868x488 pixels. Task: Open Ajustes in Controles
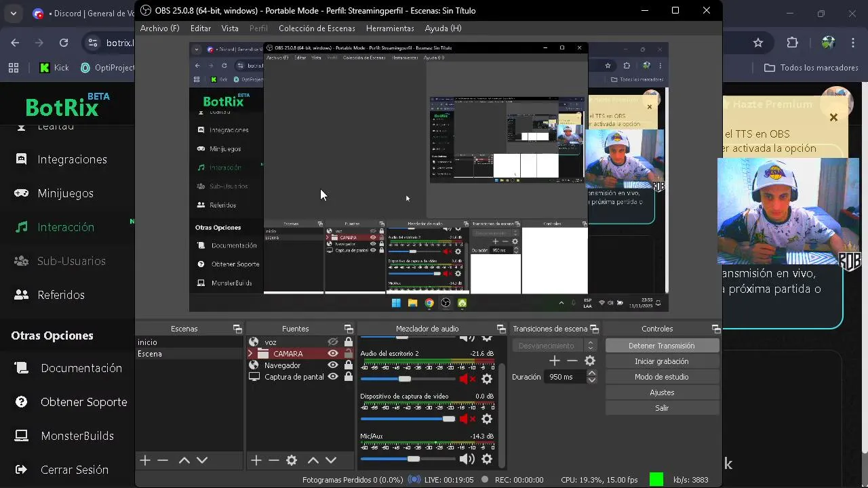tap(662, 392)
